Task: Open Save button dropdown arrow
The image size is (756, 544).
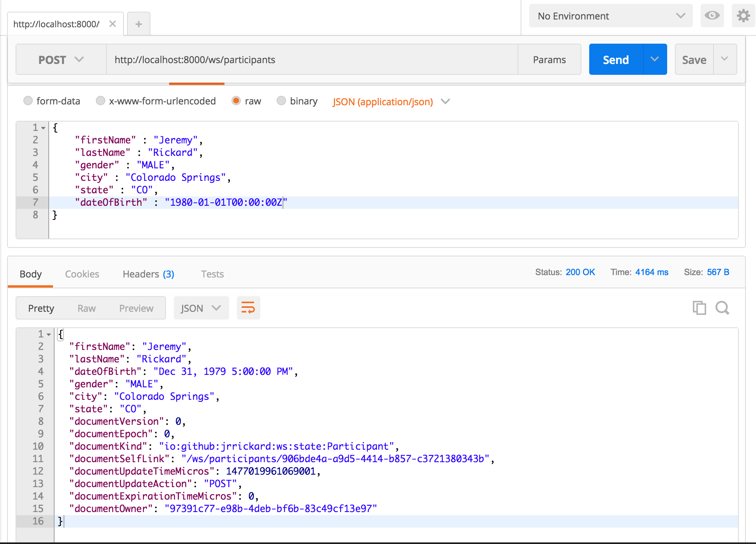Action: tap(725, 59)
